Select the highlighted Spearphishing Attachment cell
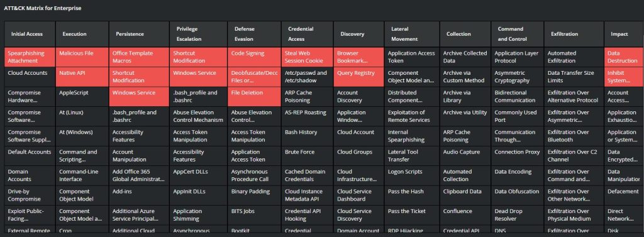This screenshot has width=644, height=237. (x=30, y=57)
